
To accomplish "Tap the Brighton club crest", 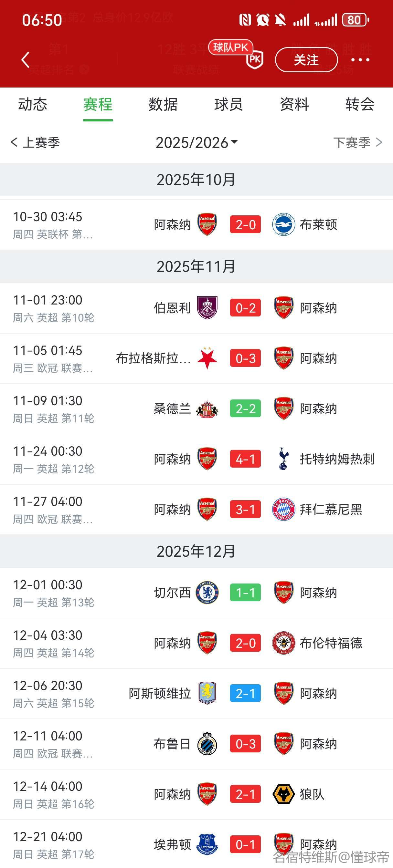I will tap(283, 224).
